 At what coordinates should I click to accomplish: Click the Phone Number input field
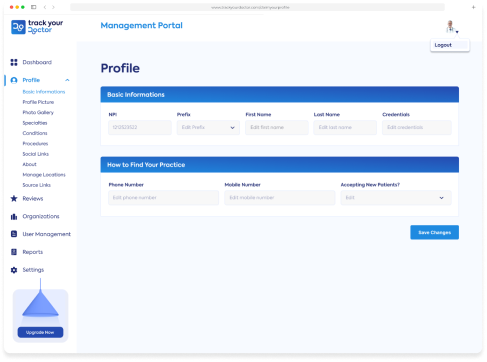163,198
